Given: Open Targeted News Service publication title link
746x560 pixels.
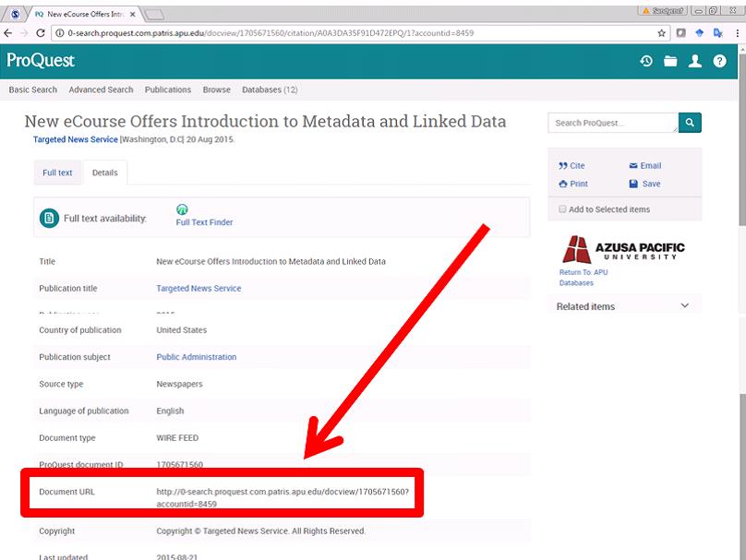Looking at the screenshot, I should (x=199, y=288).
